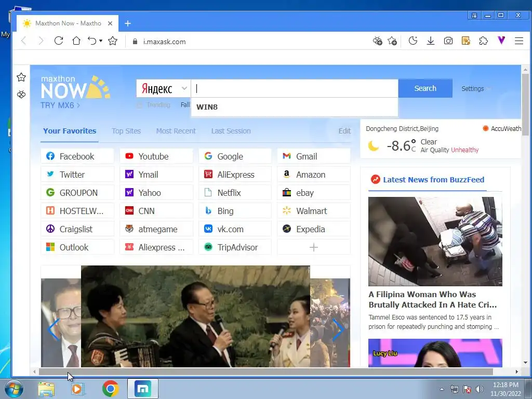Add a new favorite with the plus tile
Screen dimensions: 532x399
(x=313, y=247)
